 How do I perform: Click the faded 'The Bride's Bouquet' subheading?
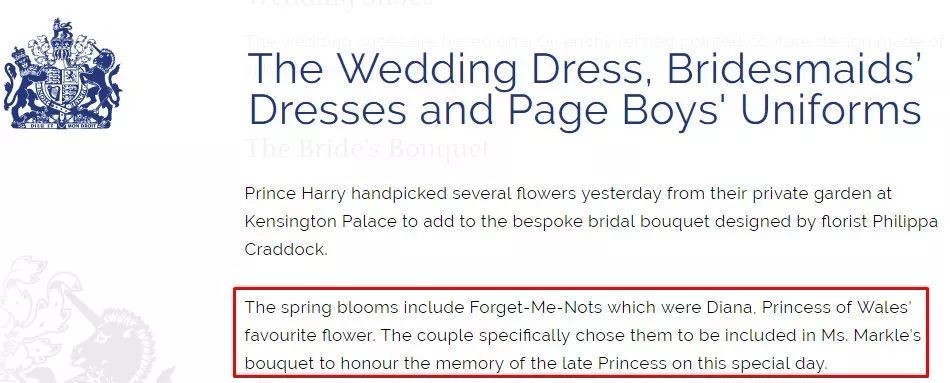click(367, 148)
